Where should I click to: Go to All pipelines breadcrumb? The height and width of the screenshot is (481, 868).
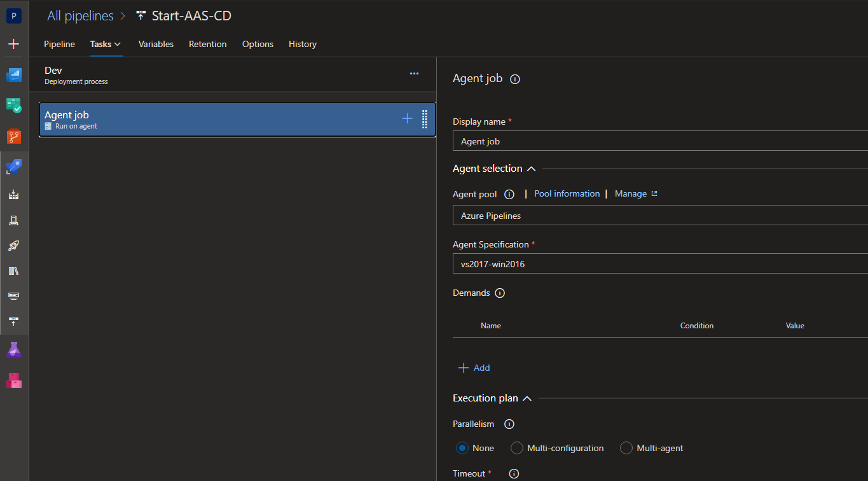click(x=80, y=16)
